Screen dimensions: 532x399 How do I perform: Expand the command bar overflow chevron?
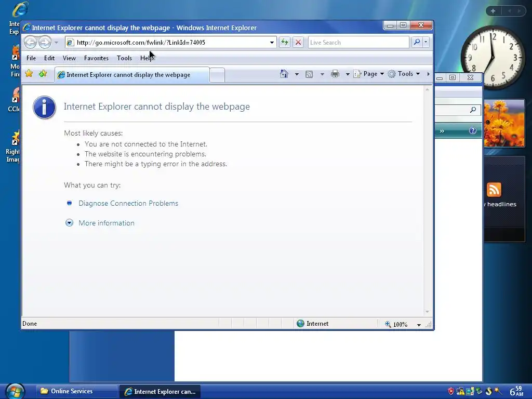pyautogui.click(x=428, y=74)
